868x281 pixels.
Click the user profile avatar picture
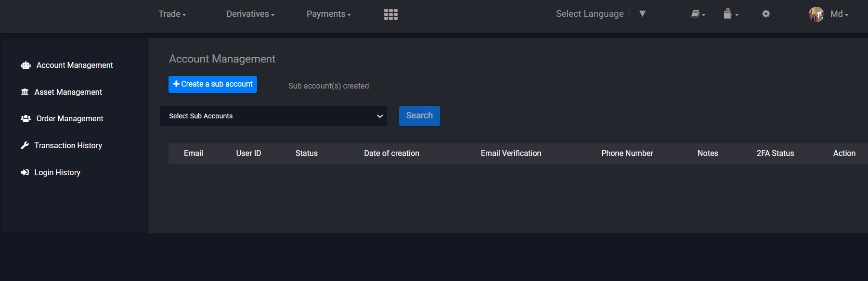(816, 14)
